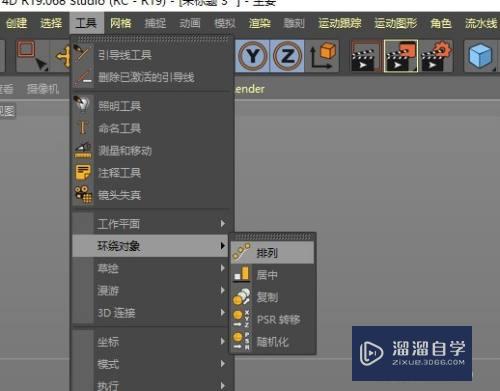Screen dimensions: 500x391
Task: Open the 摄像机 viewport menu
Action: (x=43, y=89)
